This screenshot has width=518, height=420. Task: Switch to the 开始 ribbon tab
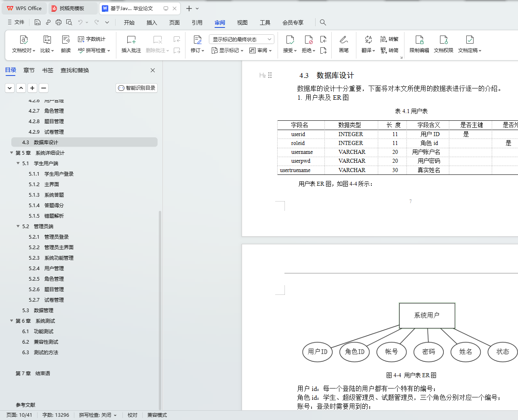(129, 23)
